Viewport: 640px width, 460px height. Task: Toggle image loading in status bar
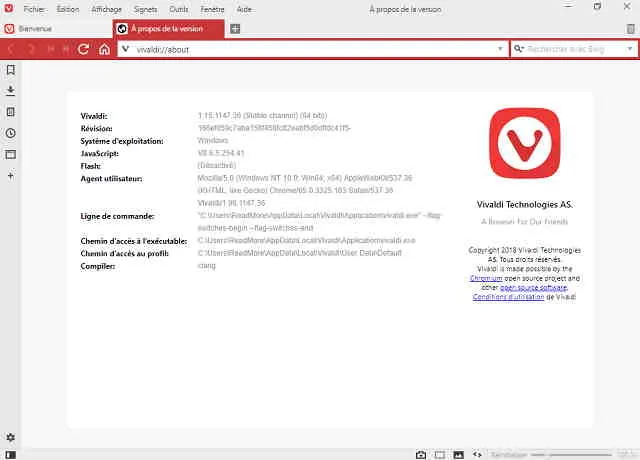(458, 455)
